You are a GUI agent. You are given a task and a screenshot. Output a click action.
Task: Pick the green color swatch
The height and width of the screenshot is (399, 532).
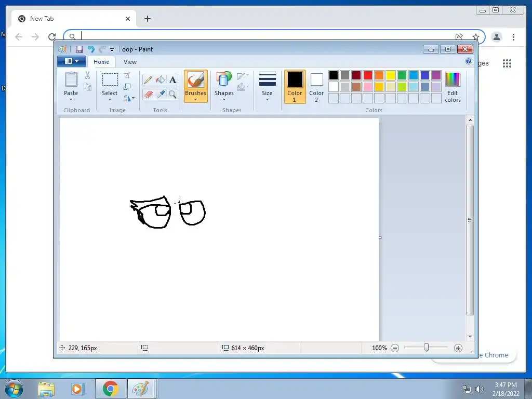(402, 75)
